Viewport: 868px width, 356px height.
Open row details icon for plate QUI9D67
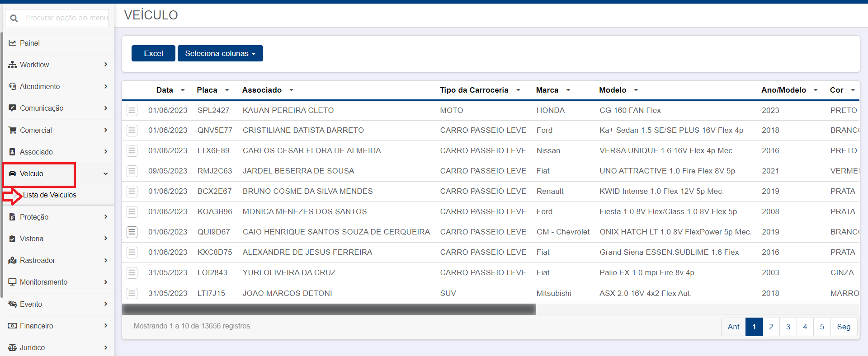[132, 232]
